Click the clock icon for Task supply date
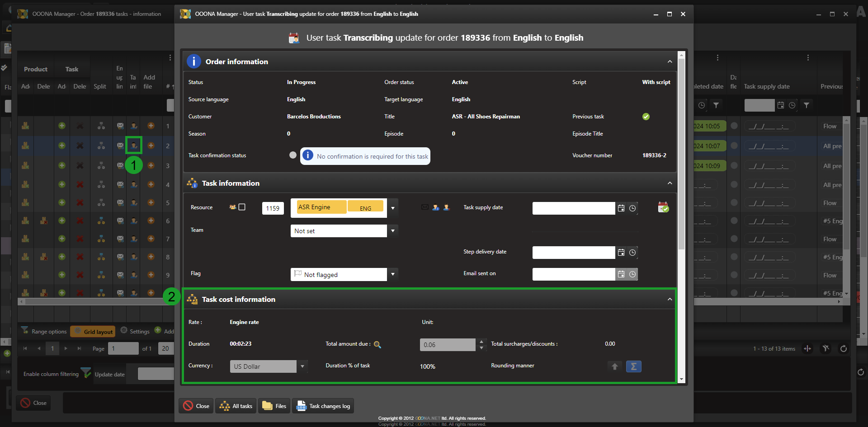 [x=632, y=208]
